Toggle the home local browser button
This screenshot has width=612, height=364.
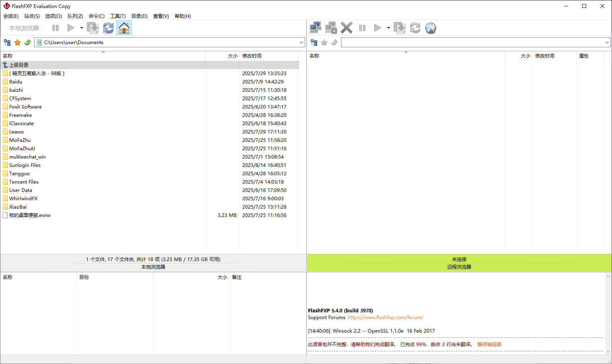124,28
